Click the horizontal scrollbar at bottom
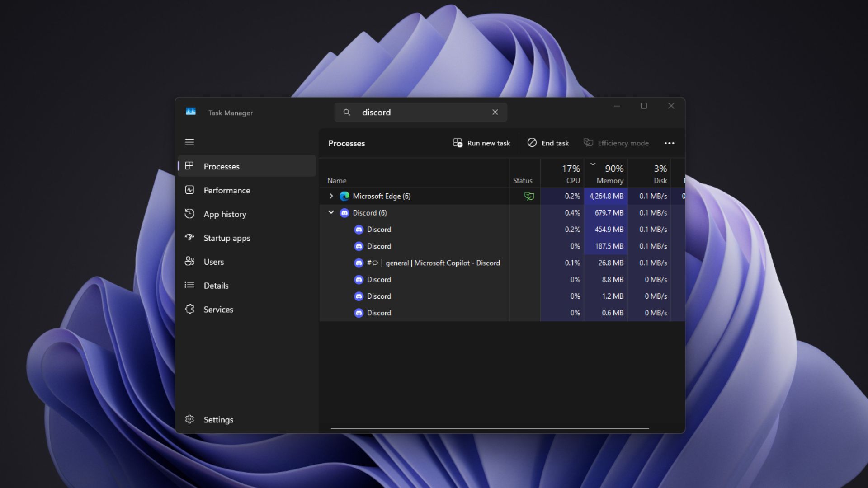 click(490, 428)
